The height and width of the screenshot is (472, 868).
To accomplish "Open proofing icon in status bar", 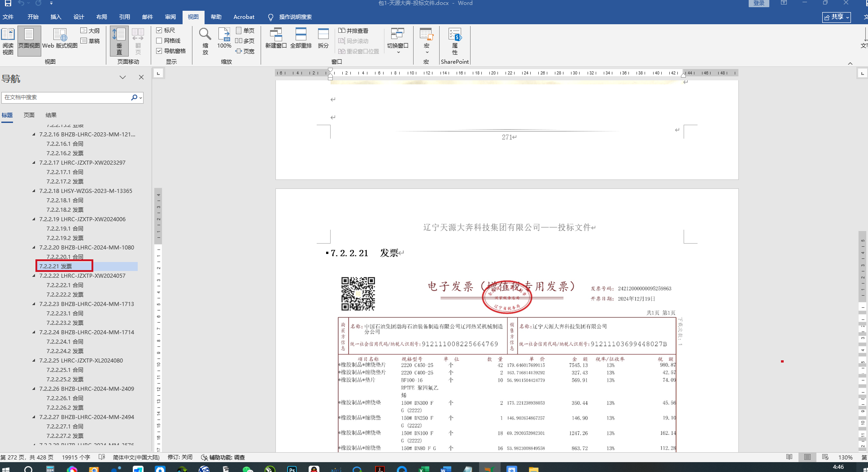I will tap(102, 457).
